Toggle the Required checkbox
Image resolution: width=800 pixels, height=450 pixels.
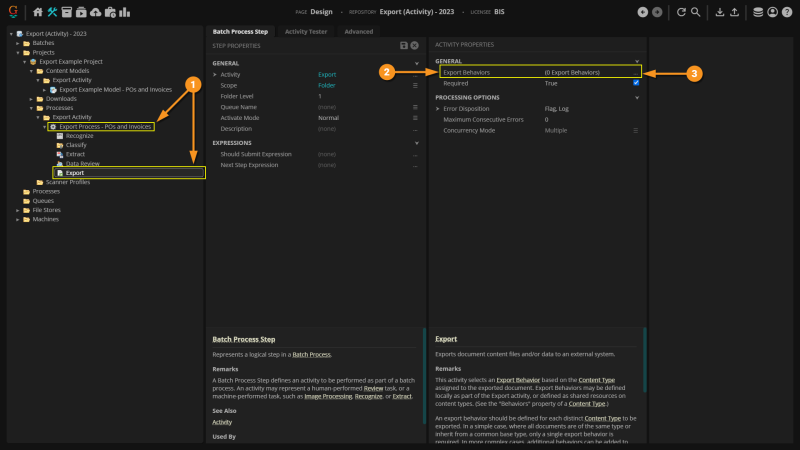[x=636, y=84]
